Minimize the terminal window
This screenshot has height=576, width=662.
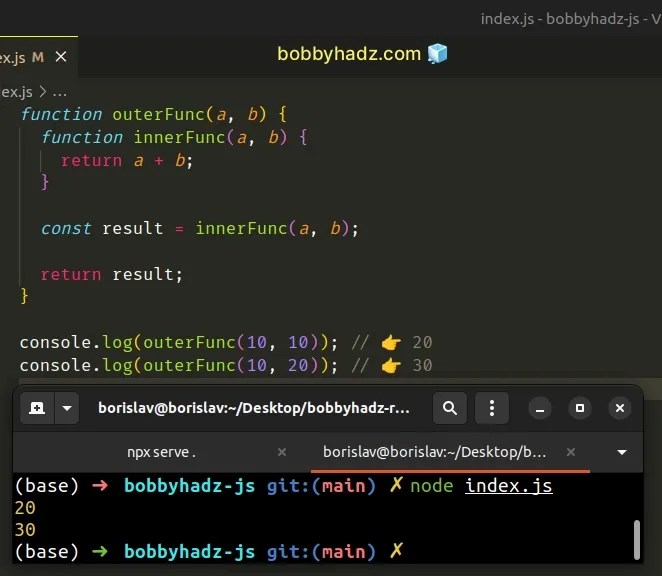540,408
